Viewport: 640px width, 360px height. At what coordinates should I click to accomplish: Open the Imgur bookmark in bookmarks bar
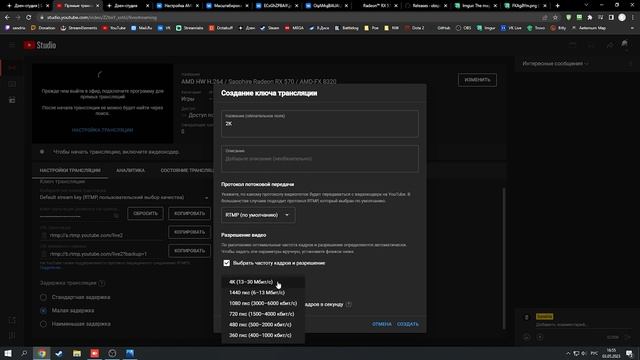(486, 28)
